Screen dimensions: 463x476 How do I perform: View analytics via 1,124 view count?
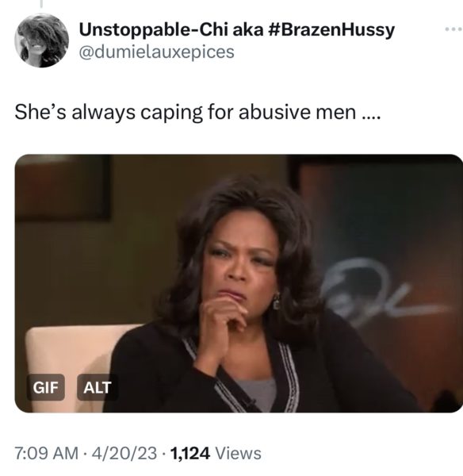pos(190,454)
